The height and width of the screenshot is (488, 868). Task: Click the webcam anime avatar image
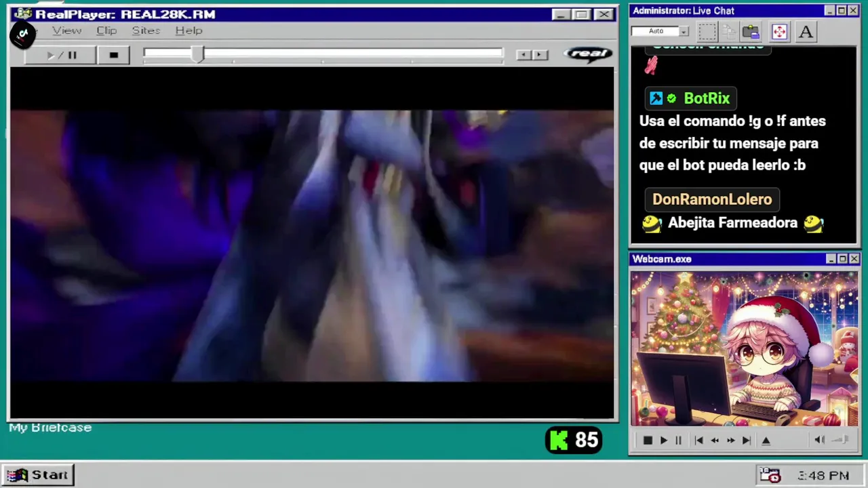pyautogui.click(x=744, y=349)
